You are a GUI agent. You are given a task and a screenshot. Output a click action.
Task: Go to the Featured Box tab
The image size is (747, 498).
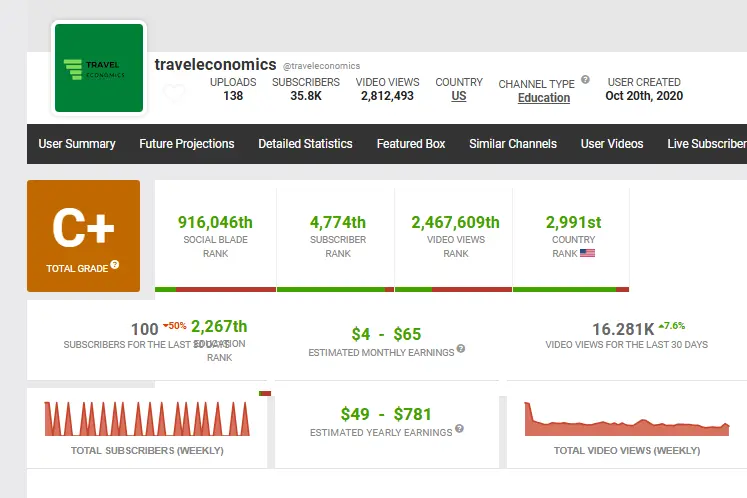pyautogui.click(x=411, y=144)
